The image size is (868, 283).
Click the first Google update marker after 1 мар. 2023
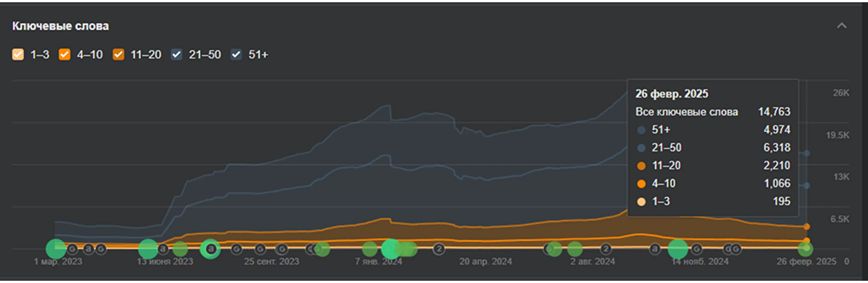point(72,249)
